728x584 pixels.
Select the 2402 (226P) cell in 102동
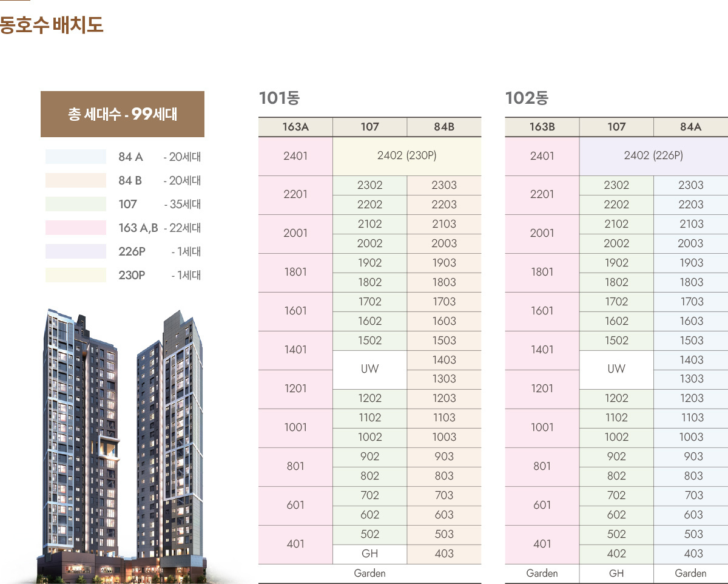(x=653, y=156)
